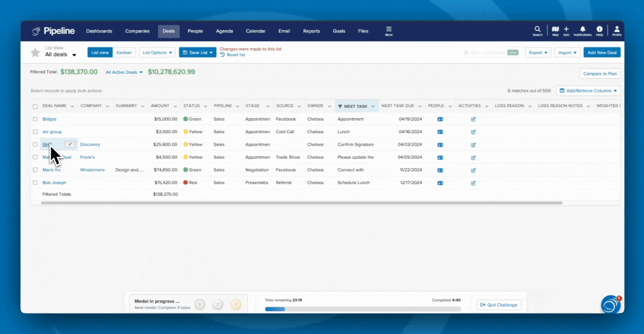Open the Profile user icon

pyautogui.click(x=617, y=30)
